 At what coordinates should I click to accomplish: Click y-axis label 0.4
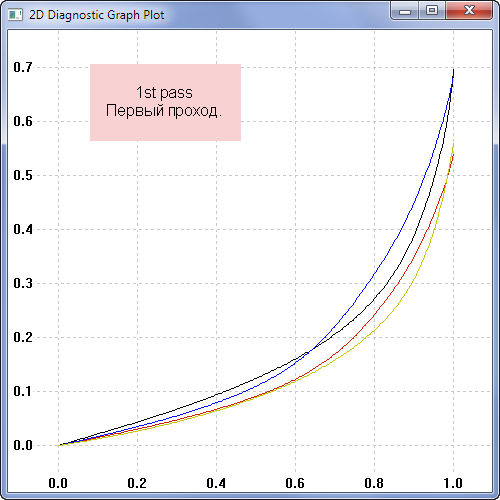[x=23, y=229]
